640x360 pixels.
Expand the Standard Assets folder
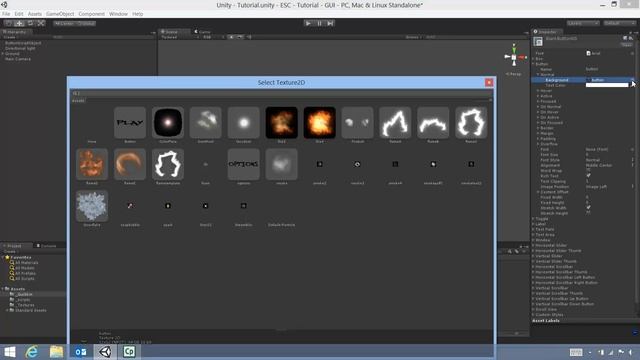tap(7, 310)
